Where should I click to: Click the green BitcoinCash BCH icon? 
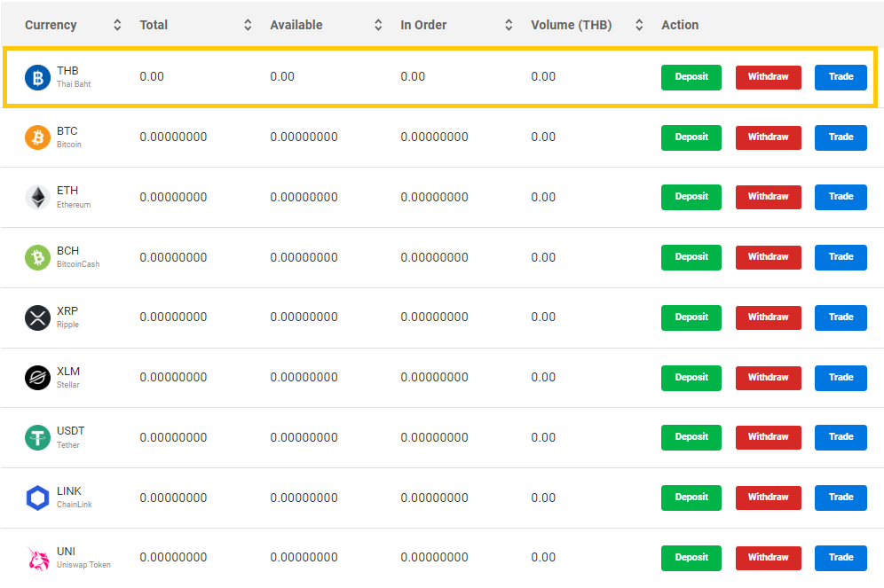(x=38, y=257)
